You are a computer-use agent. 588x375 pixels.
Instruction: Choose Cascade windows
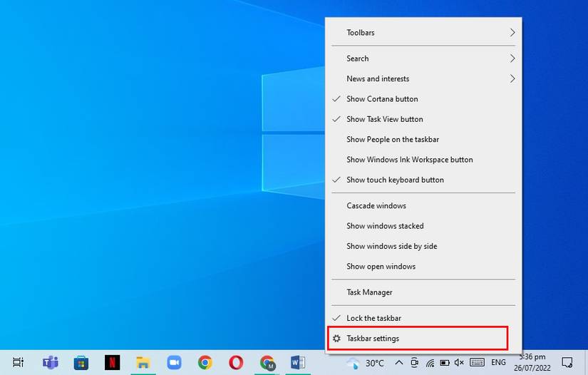(376, 206)
